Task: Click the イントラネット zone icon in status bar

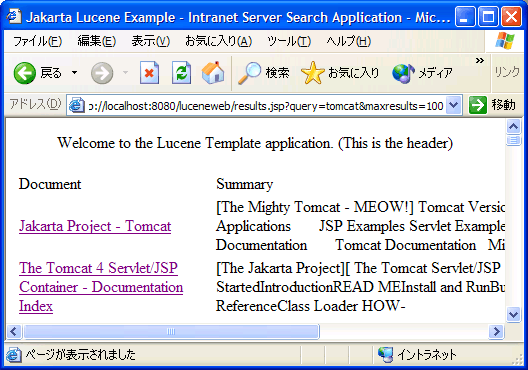Action: 385,354
